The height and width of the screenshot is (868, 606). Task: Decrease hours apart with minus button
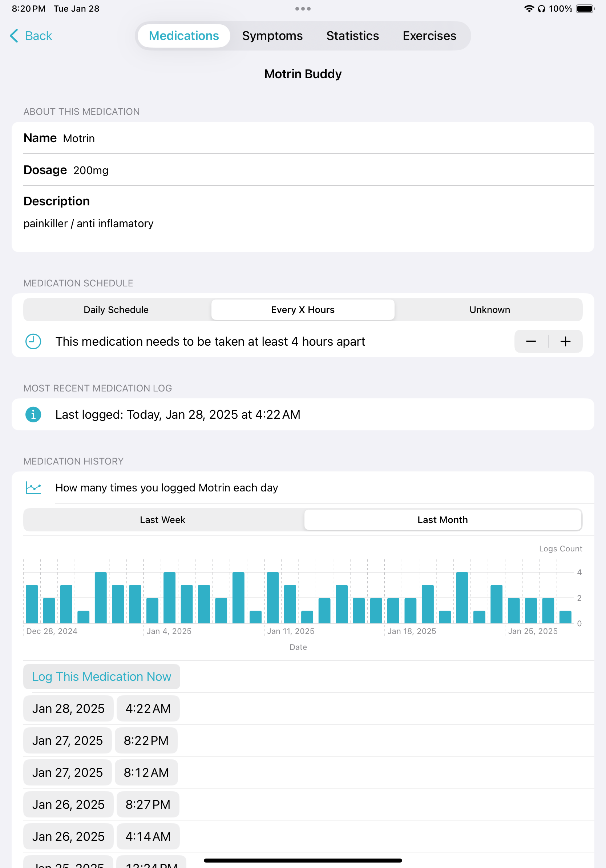pos(531,341)
